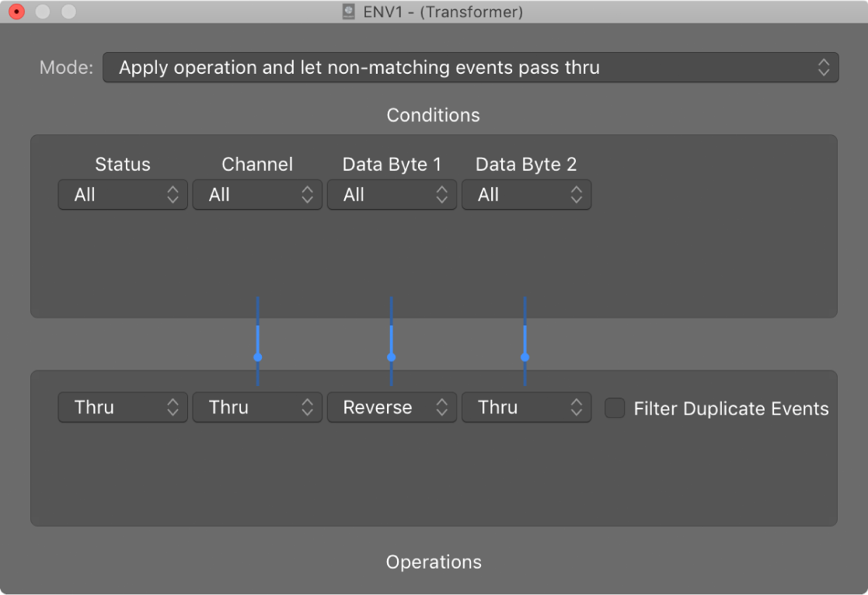Click the Channel column header text

coord(257,165)
